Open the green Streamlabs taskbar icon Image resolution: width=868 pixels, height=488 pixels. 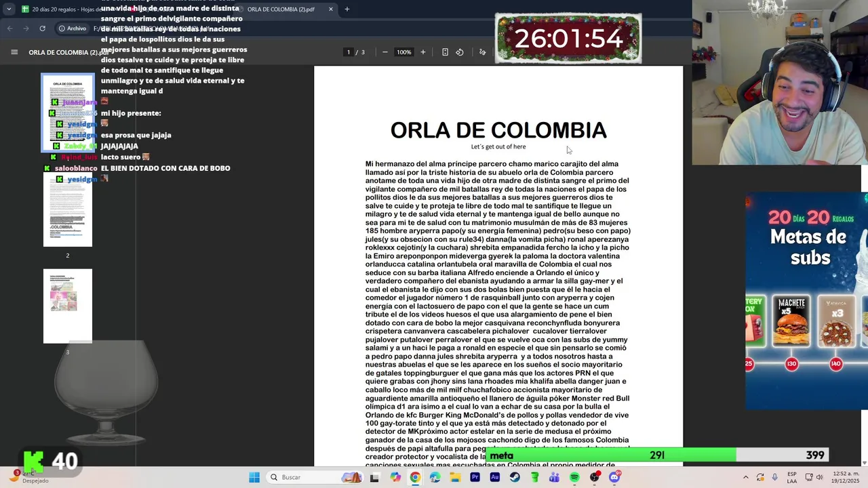[534, 477]
